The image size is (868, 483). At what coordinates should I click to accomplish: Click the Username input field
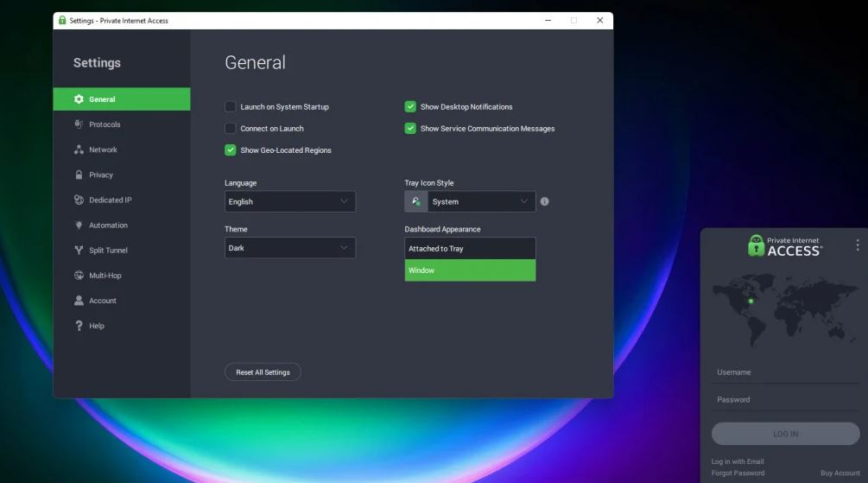[x=785, y=372]
